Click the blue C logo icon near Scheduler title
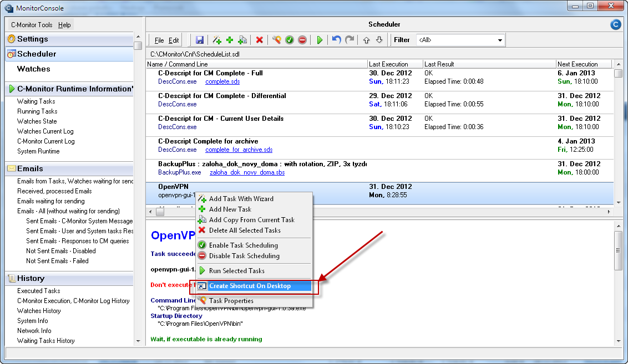This screenshot has height=364, width=628. 616,25
